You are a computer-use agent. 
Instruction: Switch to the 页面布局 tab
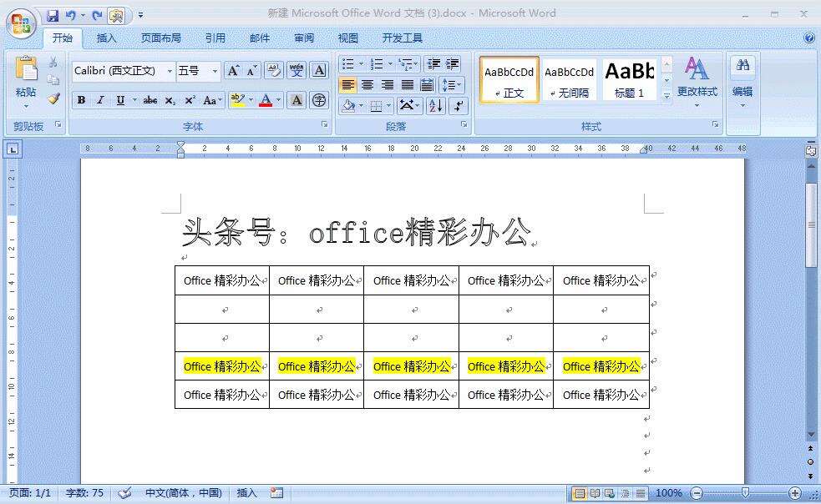click(161, 38)
